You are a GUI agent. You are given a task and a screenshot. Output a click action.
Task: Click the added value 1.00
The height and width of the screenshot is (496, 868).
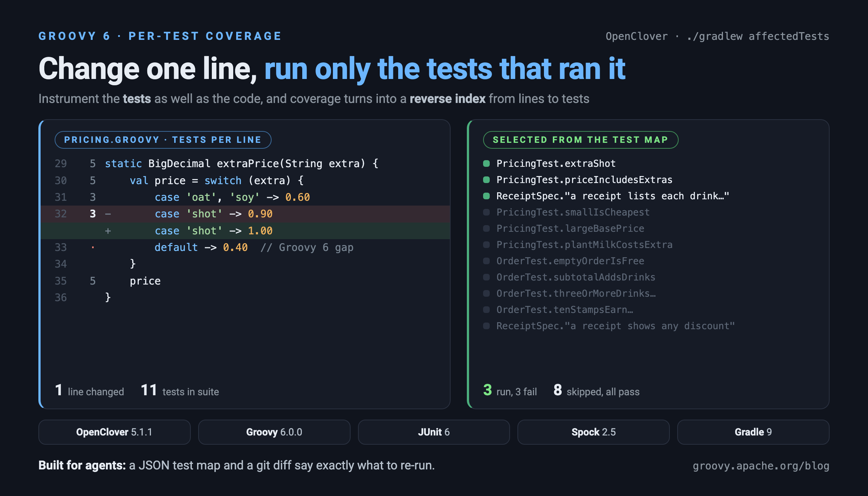(260, 231)
